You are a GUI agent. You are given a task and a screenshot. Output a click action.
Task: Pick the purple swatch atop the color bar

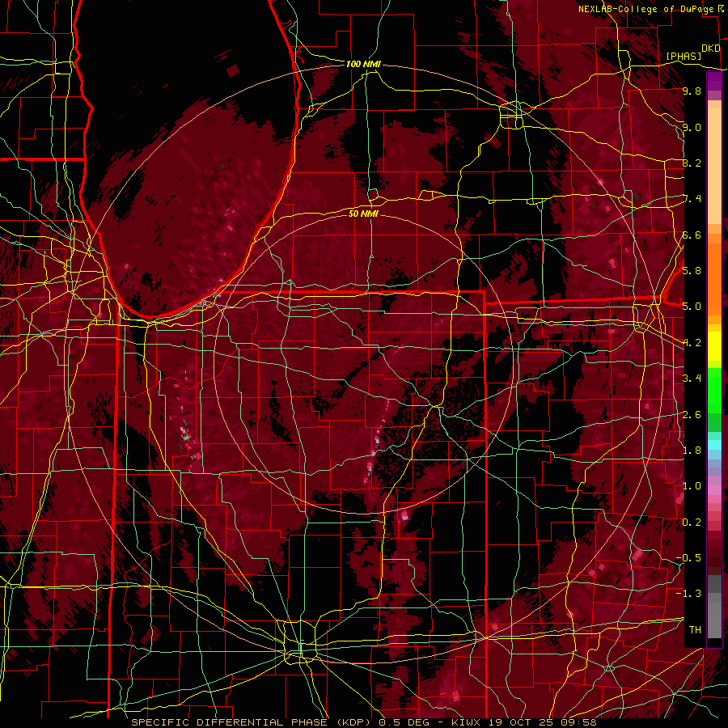coord(714,81)
